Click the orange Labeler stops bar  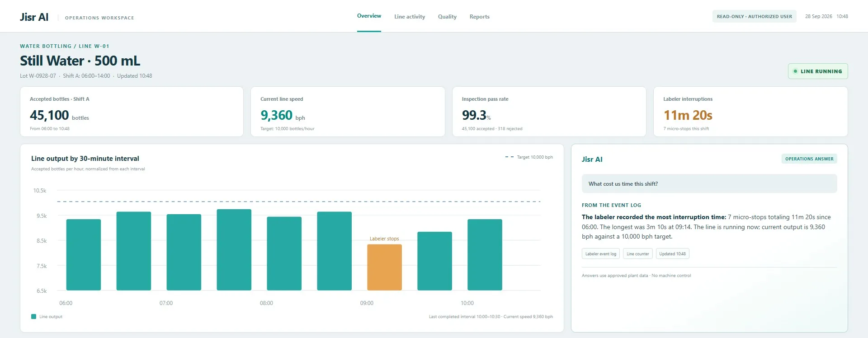click(x=384, y=267)
